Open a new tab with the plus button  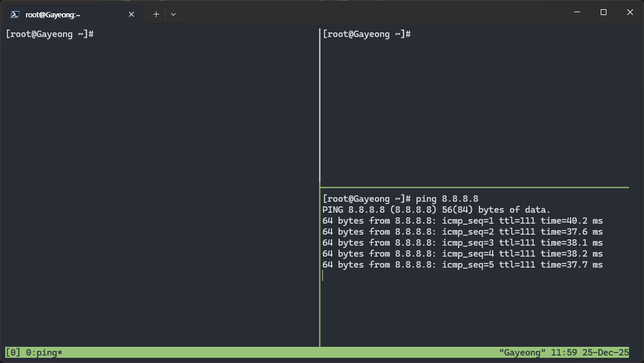pos(156,14)
